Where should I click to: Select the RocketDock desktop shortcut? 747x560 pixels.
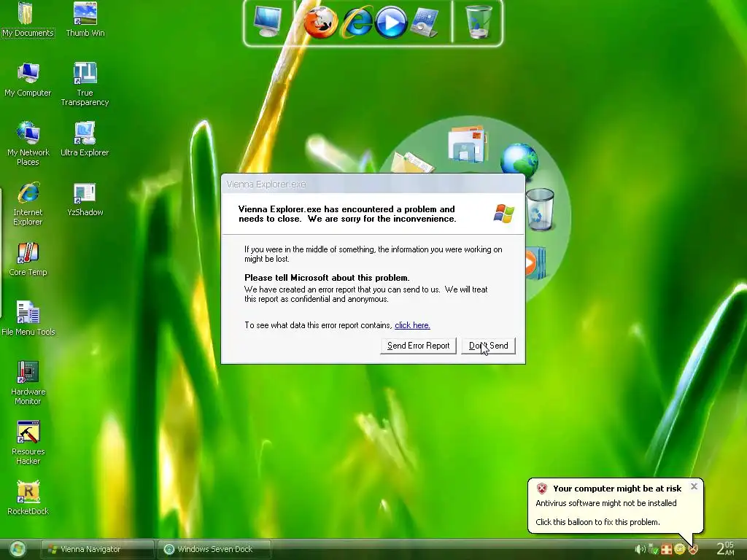[28, 497]
